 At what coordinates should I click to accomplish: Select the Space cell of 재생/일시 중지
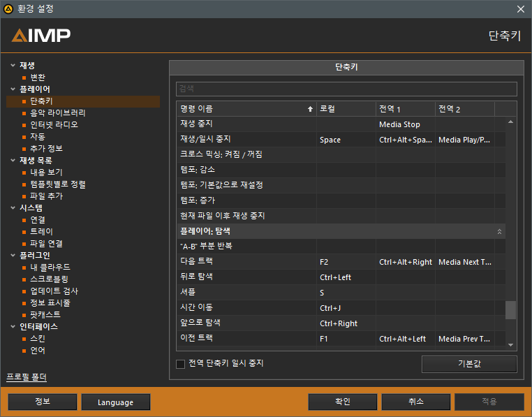346,140
